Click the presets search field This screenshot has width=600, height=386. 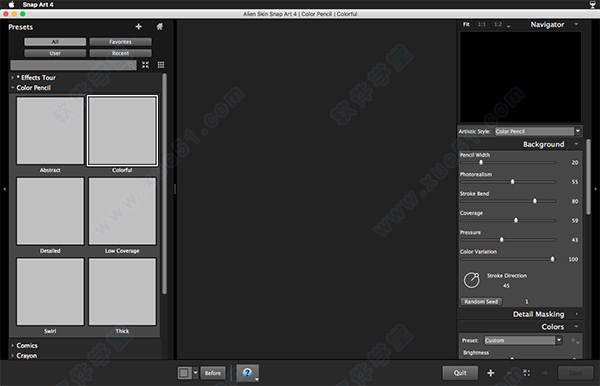point(73,65)
